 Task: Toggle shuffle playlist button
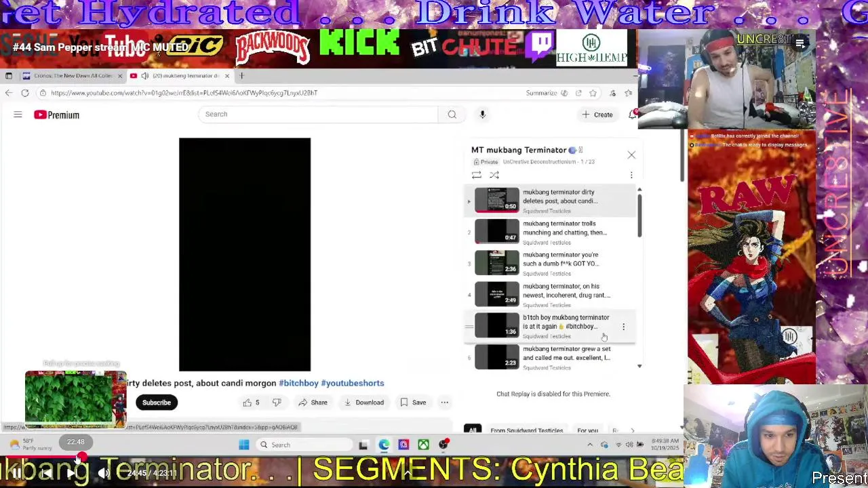[494, 175]
